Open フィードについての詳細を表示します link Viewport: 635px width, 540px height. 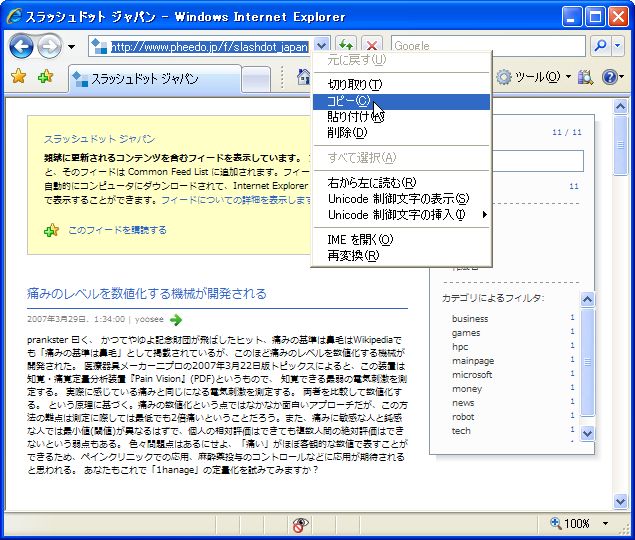click(x=237, y=200)
